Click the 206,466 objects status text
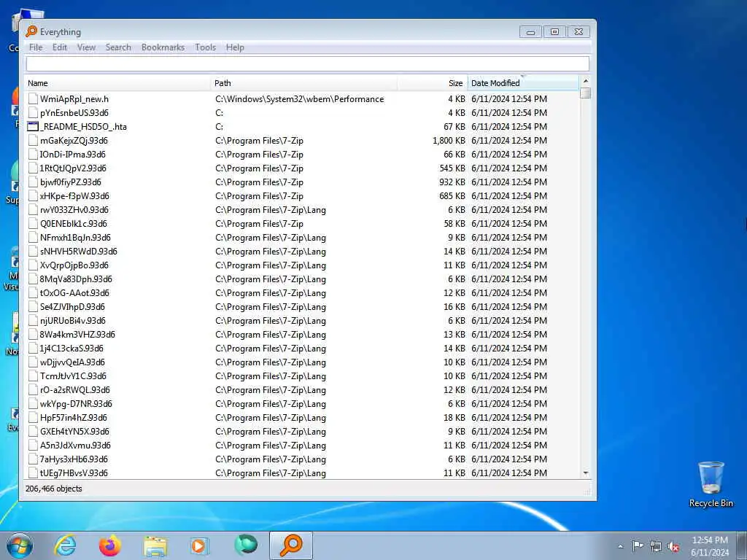 [54, 489]
